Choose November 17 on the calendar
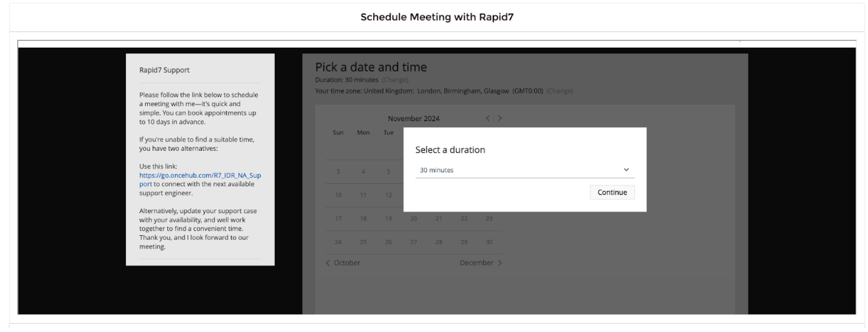 pos(338,219)
